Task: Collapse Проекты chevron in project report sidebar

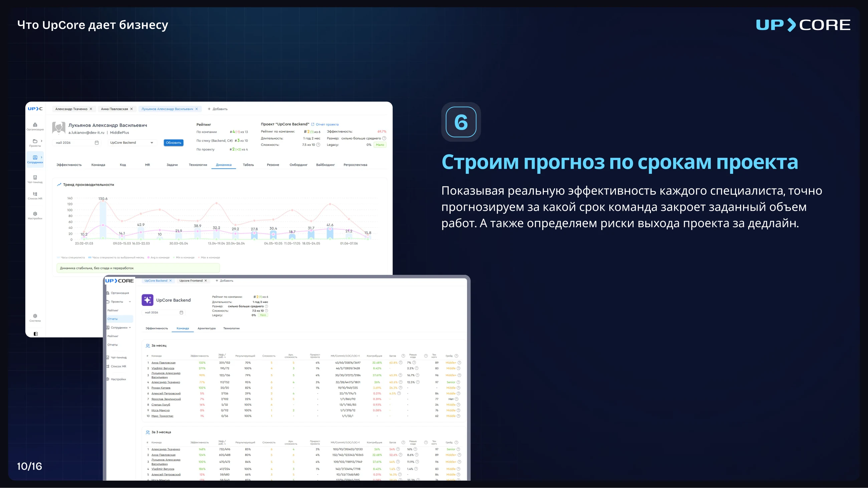Action: point(130,302)
